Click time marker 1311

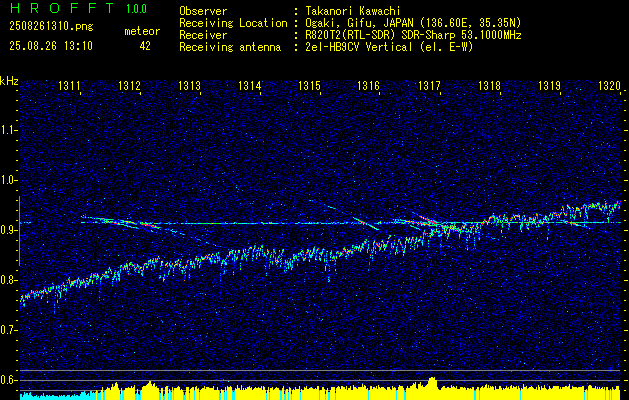pyautogui.click(x=69, y=85)
